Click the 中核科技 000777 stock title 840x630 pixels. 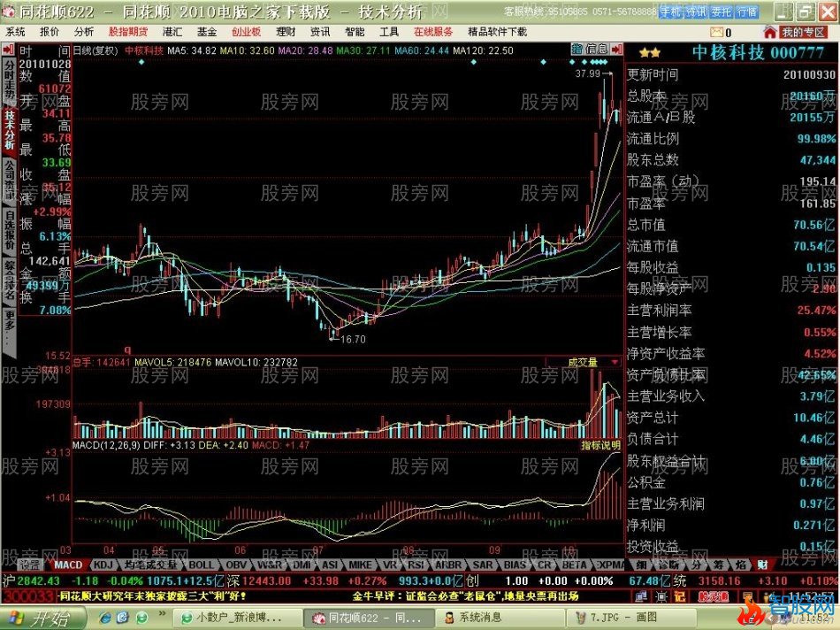[x=758, y=52]
